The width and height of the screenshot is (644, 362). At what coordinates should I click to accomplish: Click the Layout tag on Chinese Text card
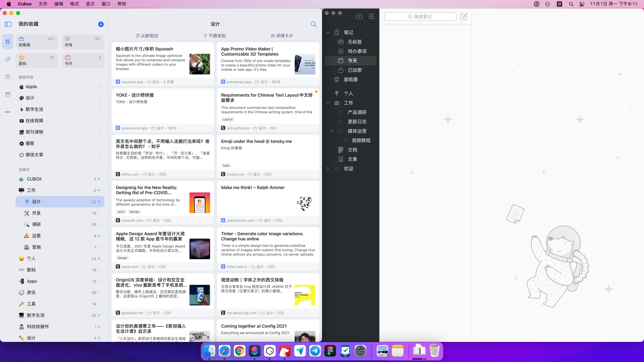click(x=228, y=119)
